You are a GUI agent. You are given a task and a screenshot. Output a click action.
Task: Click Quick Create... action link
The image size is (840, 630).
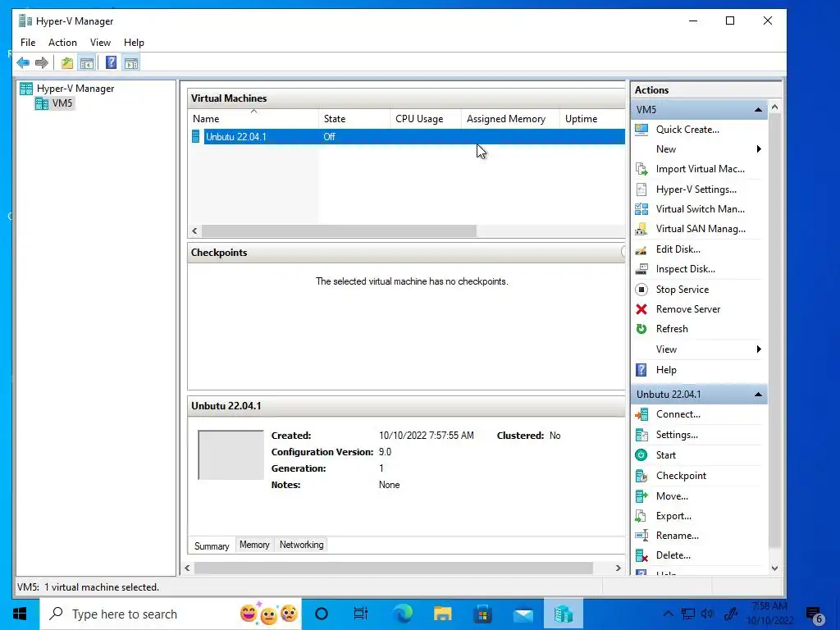pyautogui.click(x=688, y=129)
